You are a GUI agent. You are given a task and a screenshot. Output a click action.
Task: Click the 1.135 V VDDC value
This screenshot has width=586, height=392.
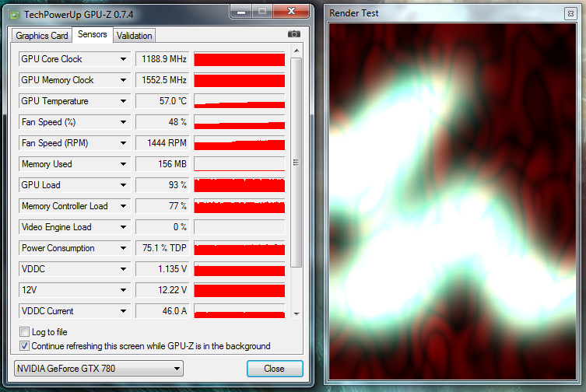click(162, 268)
